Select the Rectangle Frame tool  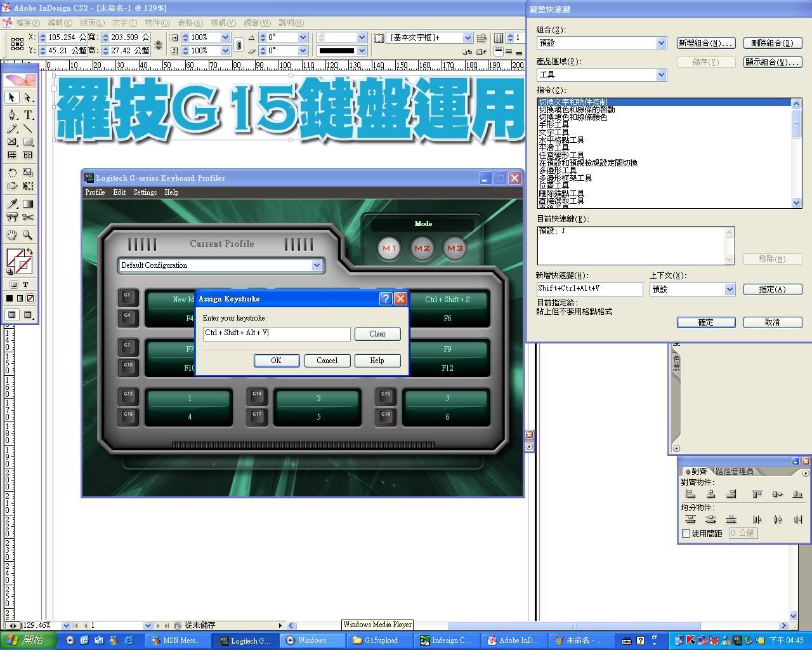pyautogui.click(x=11, y=142)
